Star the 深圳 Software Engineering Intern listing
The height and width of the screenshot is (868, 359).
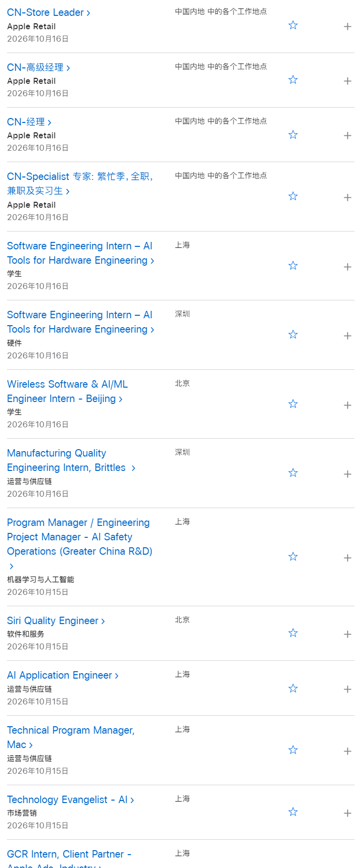tap(293, 335)
